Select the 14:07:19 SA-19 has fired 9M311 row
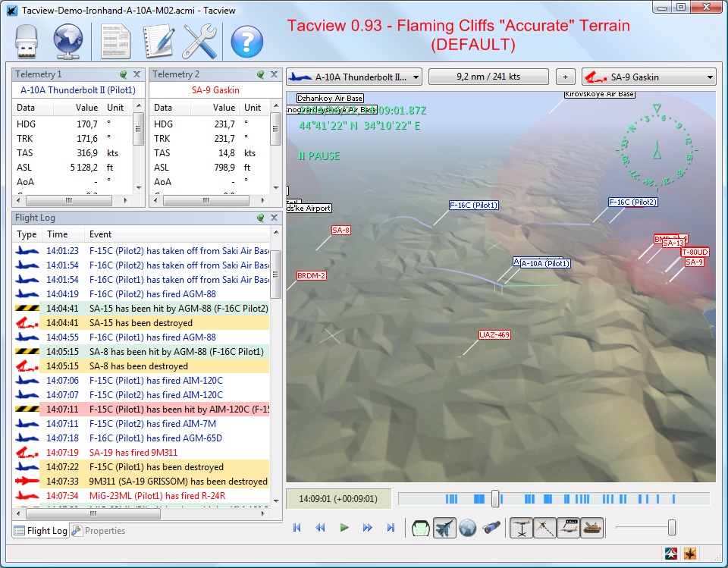This screenshot has width=728, height=568. (141, 453)
